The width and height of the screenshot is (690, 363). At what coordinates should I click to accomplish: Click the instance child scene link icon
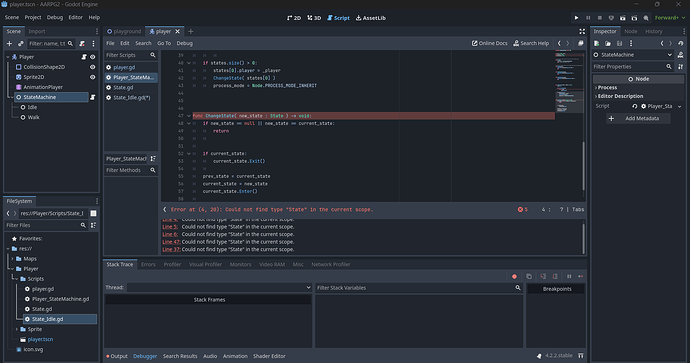(21, 44)
